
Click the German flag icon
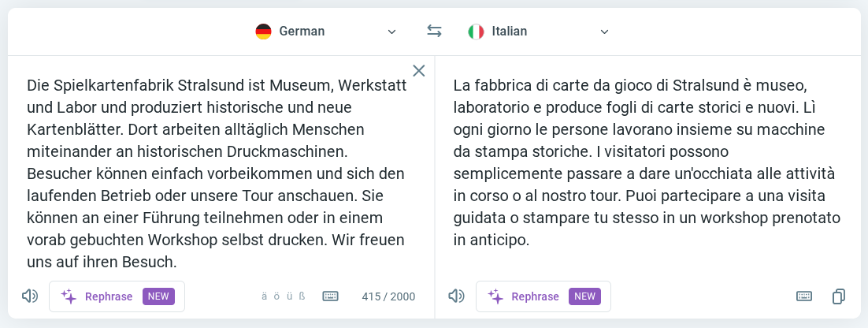click(263, 32)
